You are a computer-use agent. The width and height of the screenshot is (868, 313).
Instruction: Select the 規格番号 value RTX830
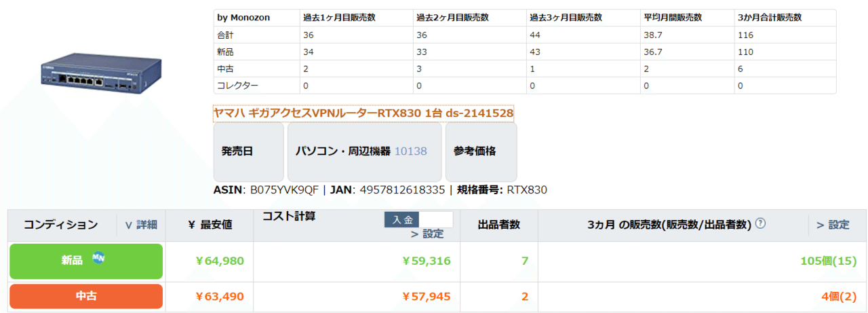pyautogui.click(x=526, y=190)
